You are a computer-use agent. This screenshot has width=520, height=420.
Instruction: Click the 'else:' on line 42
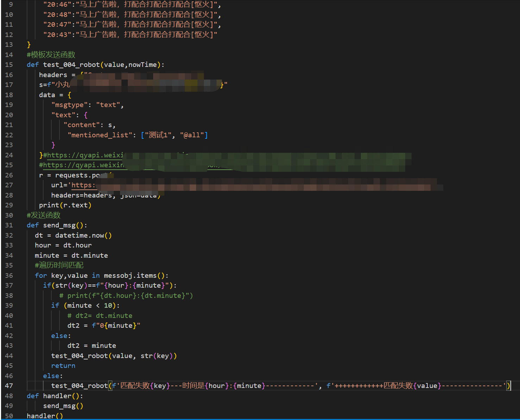click(61, 336)
